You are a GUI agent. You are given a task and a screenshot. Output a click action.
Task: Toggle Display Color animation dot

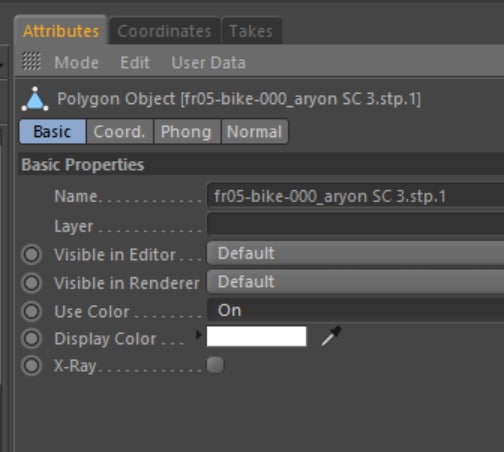(31, 339)
